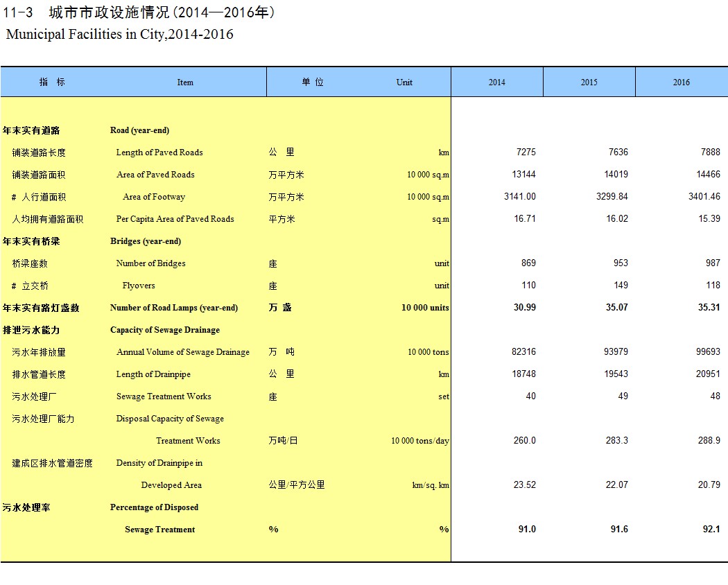Click 'Bridges (year-end)' row label
Viewport: 728px width, 585px height.
point(146,241)
